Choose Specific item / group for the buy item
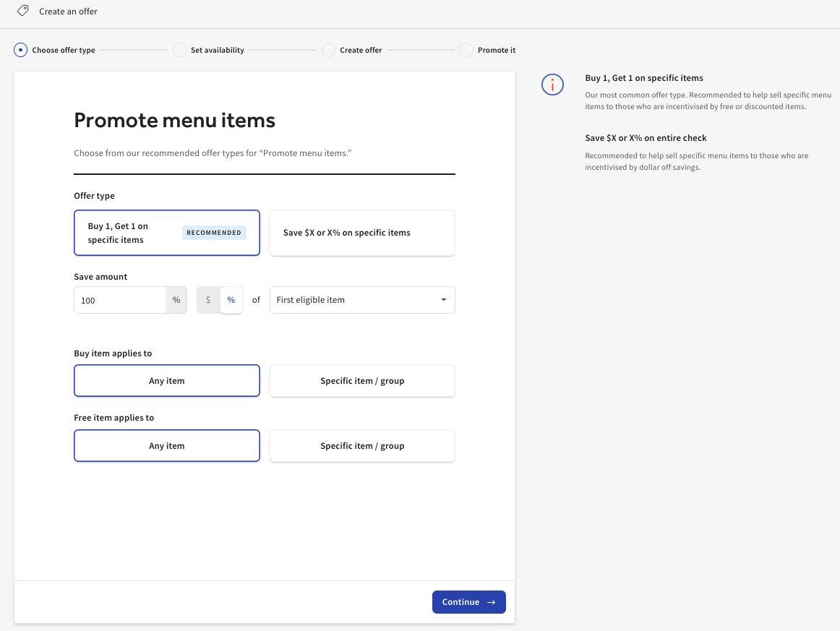The image size is (840, 631). click(361, 380)
